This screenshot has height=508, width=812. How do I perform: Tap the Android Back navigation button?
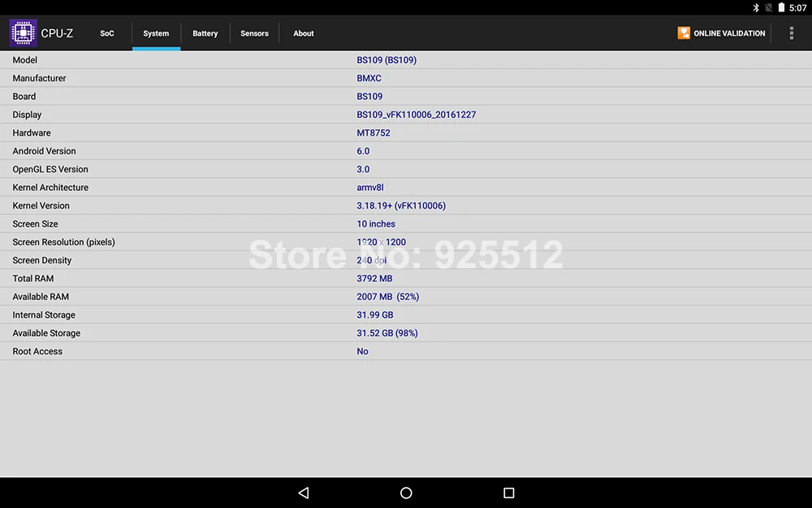point(304,493)
